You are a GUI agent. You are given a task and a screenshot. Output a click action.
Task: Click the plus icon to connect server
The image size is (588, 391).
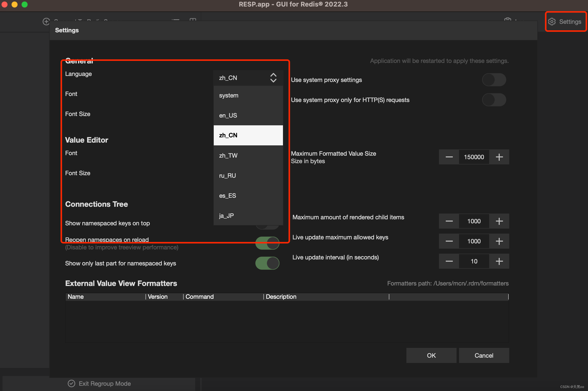[46, 22]
